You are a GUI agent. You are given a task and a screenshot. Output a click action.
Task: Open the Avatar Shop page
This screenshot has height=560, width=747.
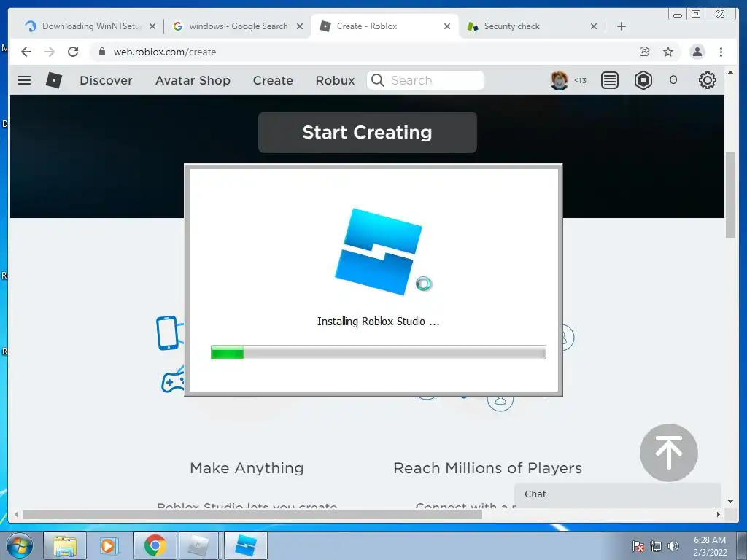pyautogui.click(x=193, y=80)
